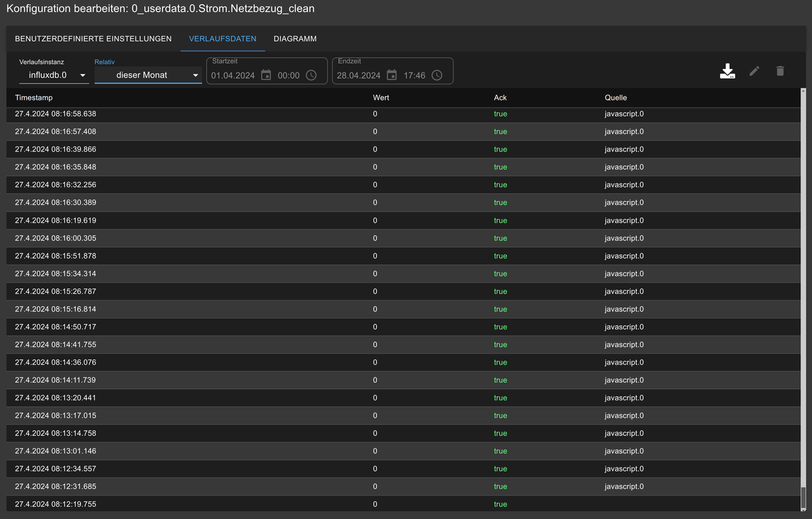
Task: Open the end date calendar picker
Action: (392, 75)
